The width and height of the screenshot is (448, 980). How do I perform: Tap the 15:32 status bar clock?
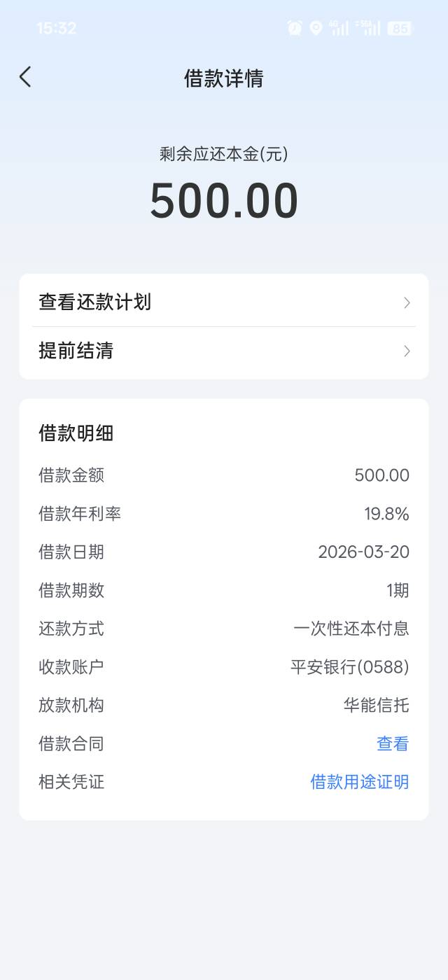[x=56, y=28]
